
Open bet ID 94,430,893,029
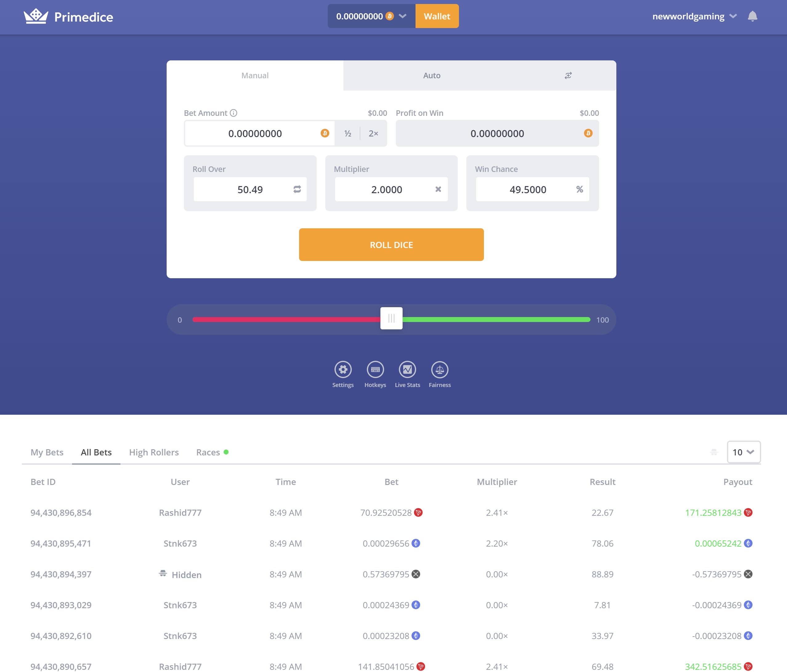pyautogui.click(x=61, y=605)
